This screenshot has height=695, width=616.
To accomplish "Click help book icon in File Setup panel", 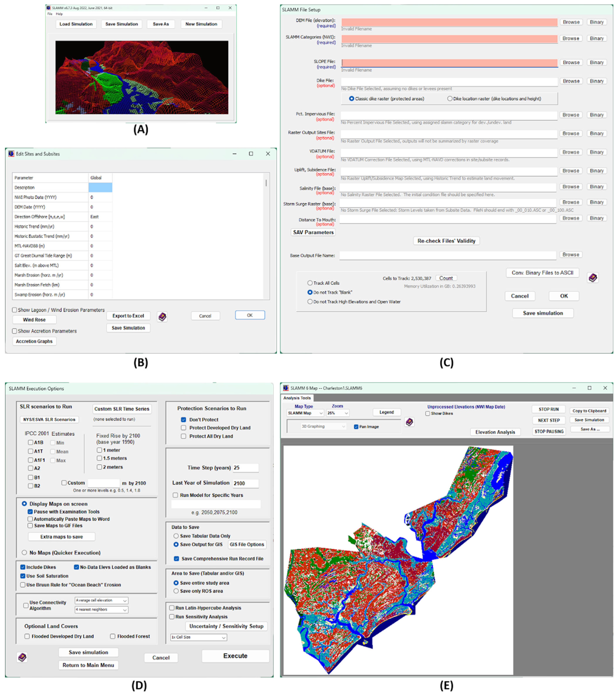I will pyautogui.click(x=592, y=278).
